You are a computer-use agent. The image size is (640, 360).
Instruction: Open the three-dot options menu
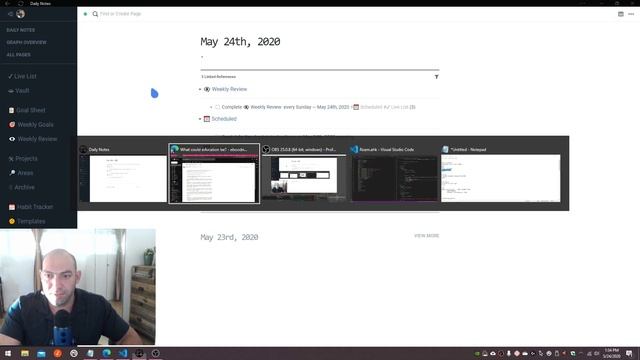(x=631, y=14)
